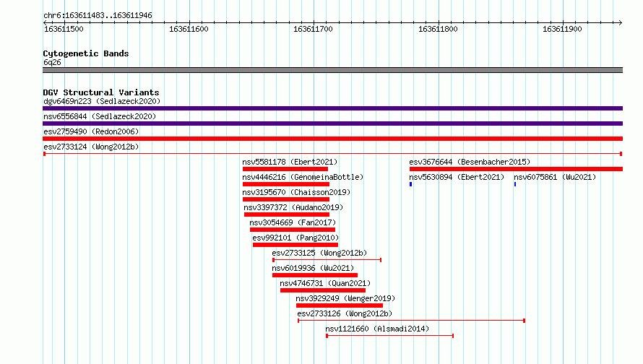Open the nsv6556844 (Sedlazeck2020) label
Image resolution: width=643 pixels, height=364 pixels.
[x=100, y=116]
